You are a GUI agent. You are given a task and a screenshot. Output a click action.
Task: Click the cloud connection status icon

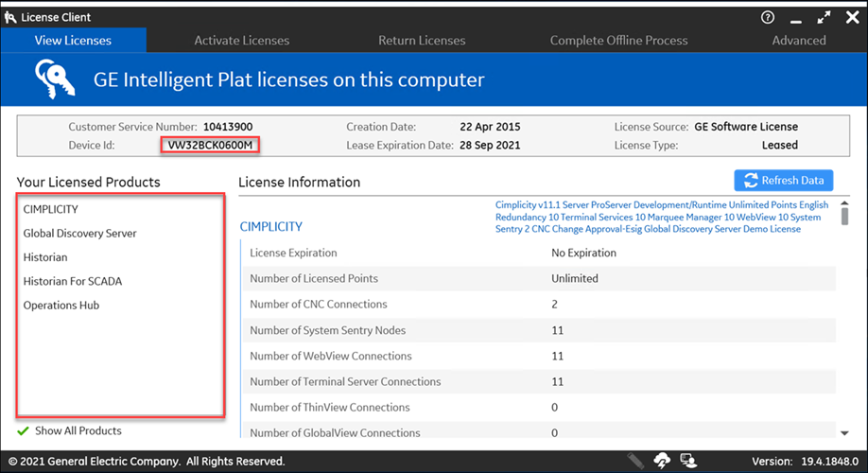[662, 461]
